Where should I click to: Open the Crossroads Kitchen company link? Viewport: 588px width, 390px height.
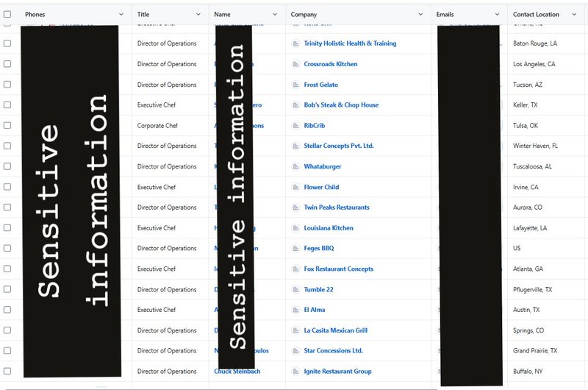click(330, 64)
